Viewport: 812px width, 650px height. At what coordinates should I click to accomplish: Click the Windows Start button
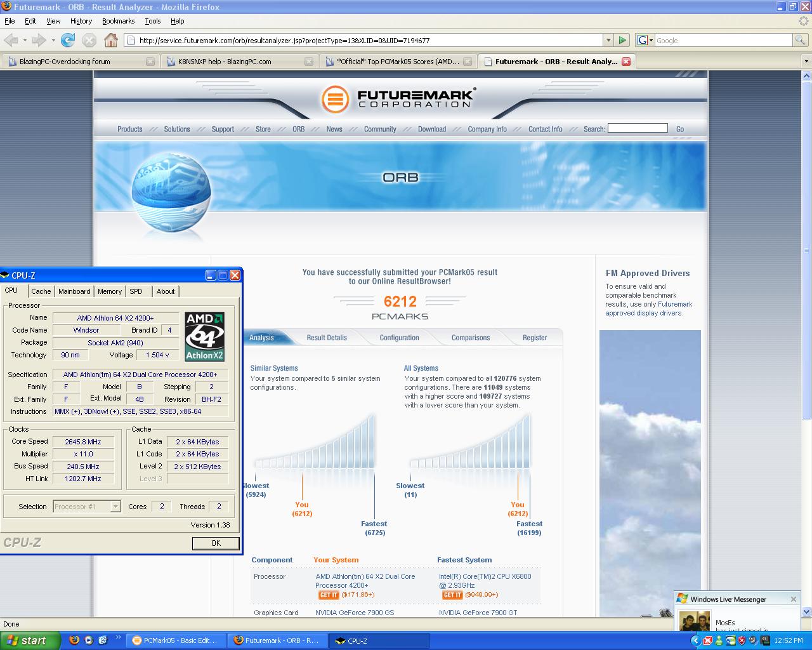30,640
